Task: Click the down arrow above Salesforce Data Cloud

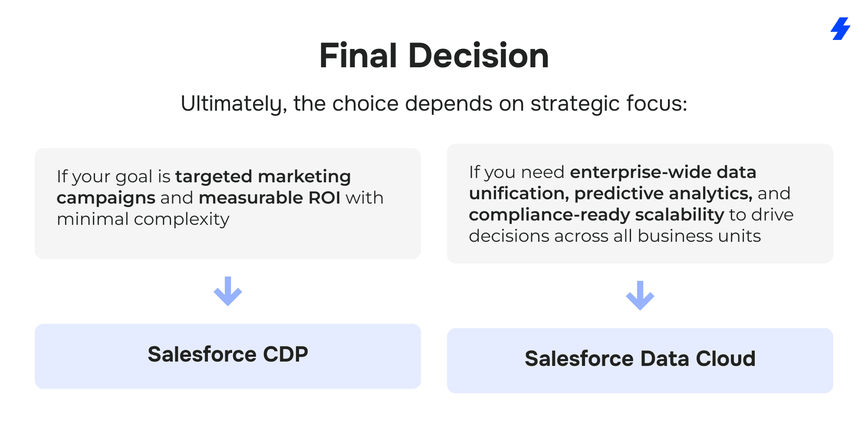Action: [640, 296]
